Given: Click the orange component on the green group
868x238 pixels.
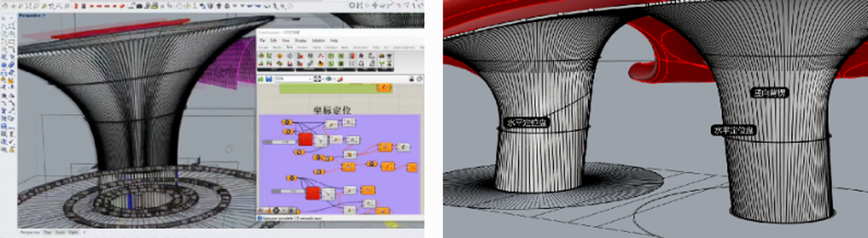Looking at the screenshot, I should [x=384, y=88].
